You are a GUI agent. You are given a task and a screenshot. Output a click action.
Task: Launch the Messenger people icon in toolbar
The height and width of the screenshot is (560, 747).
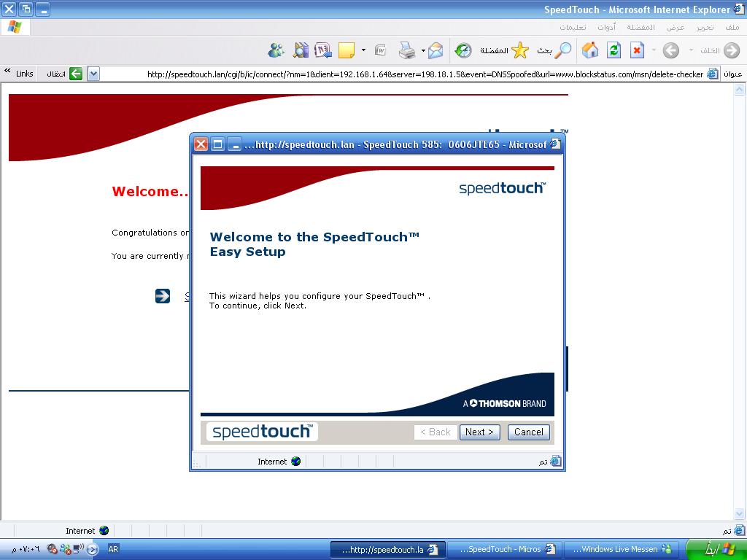pos(276,50)
